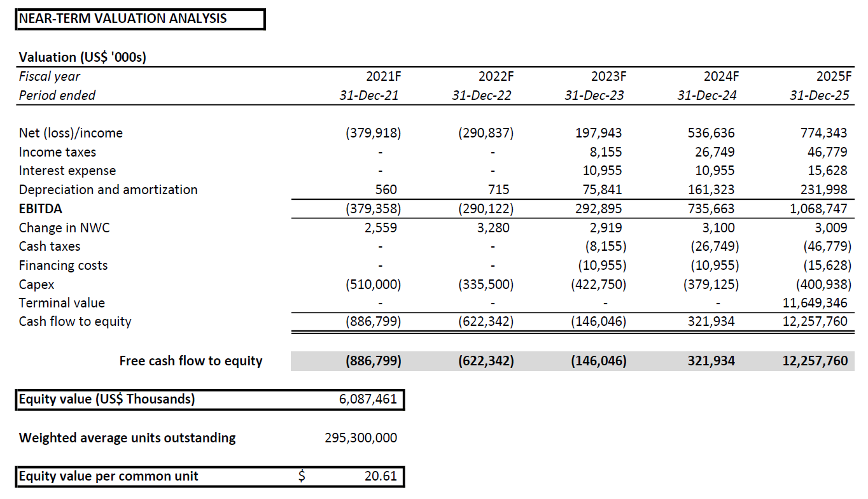Select the 31-Dec-22 period cell

point(482,95)
